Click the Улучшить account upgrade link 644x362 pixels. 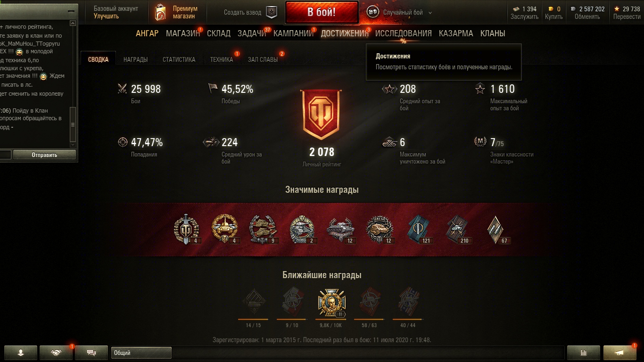tap(106, 16)
